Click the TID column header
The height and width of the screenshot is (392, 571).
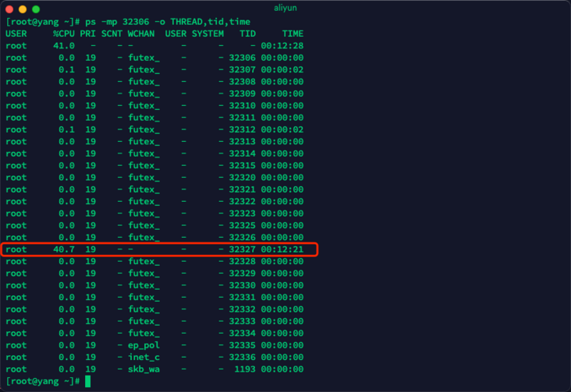247,34
